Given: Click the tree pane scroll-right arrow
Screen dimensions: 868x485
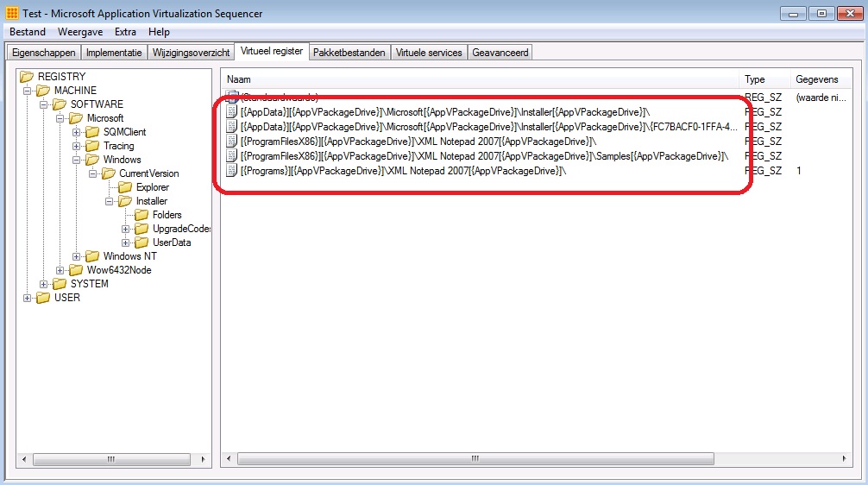Looking at the screenshot, I should (x=203, y=459).
